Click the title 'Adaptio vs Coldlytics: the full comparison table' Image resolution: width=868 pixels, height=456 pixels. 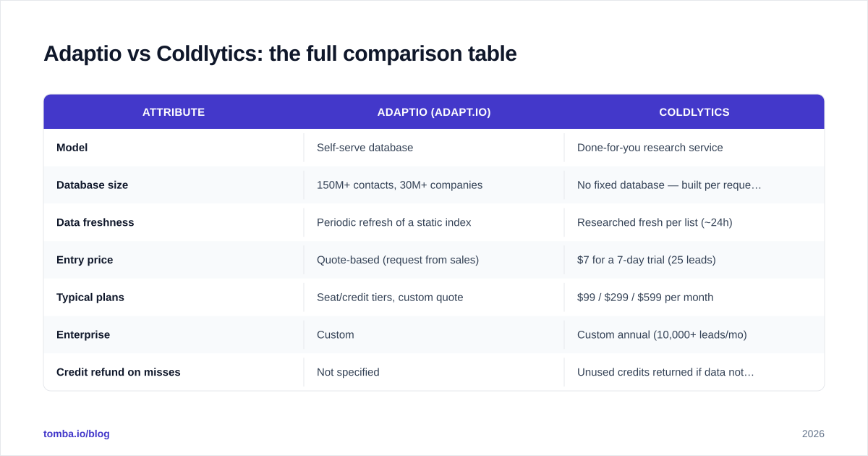pyautogui.click(x=280, y=54)
